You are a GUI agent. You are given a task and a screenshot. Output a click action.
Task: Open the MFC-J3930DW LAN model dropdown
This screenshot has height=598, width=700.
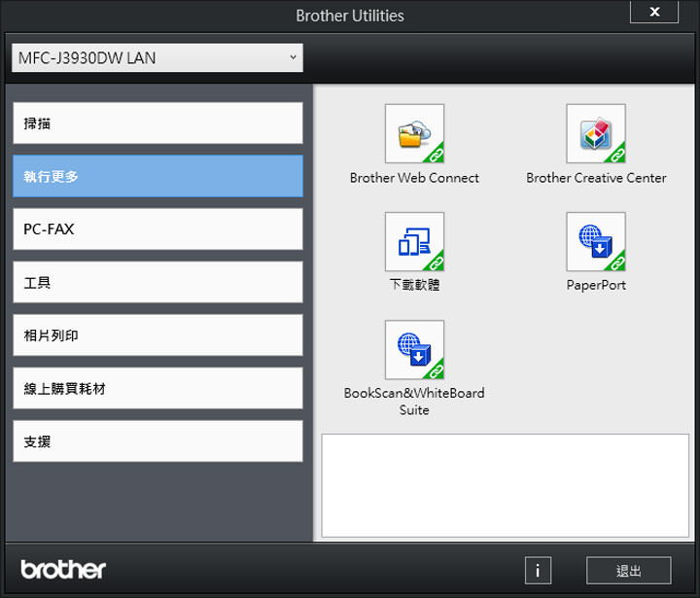click(157, 57)
